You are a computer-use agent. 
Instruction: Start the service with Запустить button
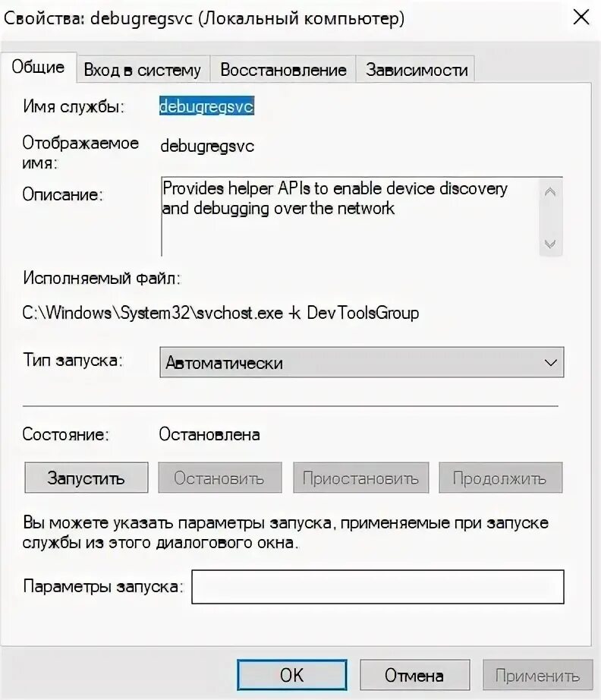(x=86, y=478)
